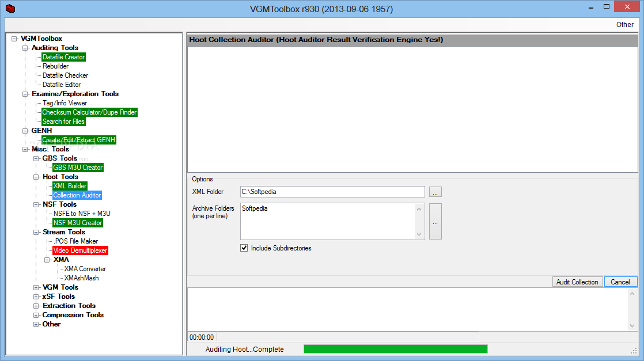Viewport: 644px width, 361px height.
Task: Expand the Extraction Tools node
Action: [36, 306]
